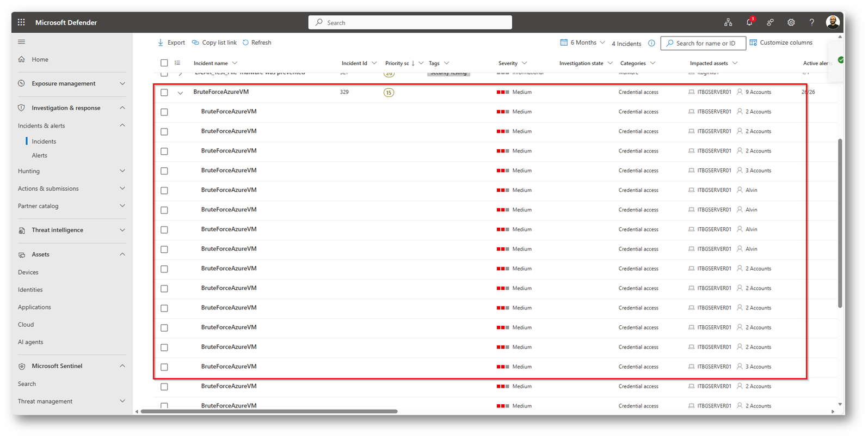Viewport: 868px width, 438px height.
Task: Click the group-by list icon in header
Action: click(x=177, y=63)
